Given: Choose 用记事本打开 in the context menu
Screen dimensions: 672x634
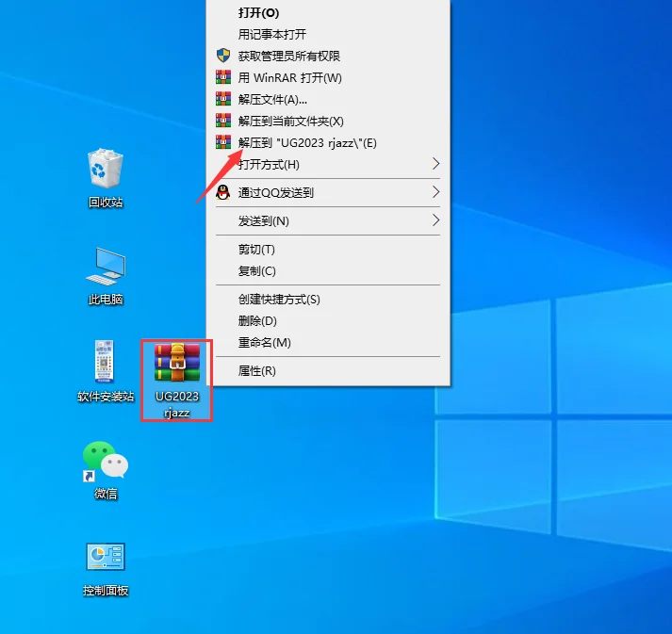Looking at the screenshot, I should (x=328, y=34).
